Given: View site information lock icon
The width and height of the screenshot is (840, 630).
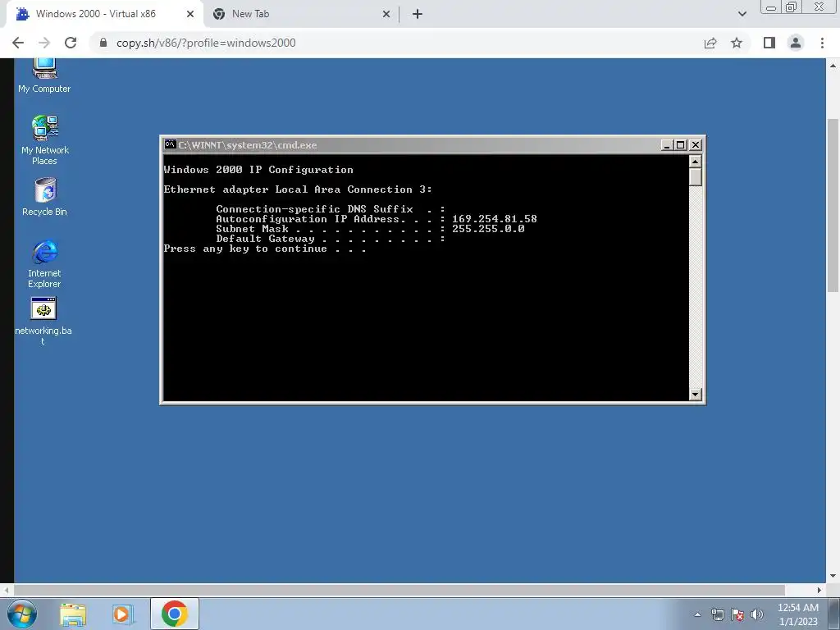Looking at the screenshot, I should coord(103,43).
